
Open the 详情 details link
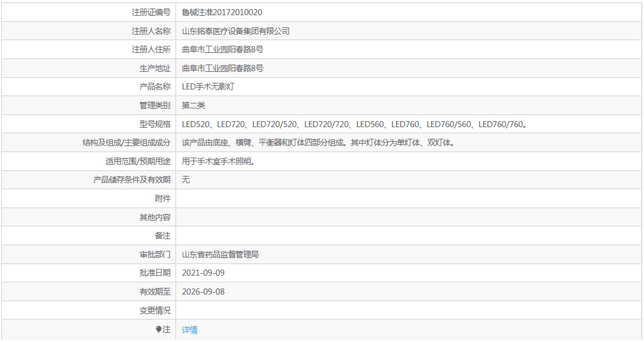click(x=189, y=330)
